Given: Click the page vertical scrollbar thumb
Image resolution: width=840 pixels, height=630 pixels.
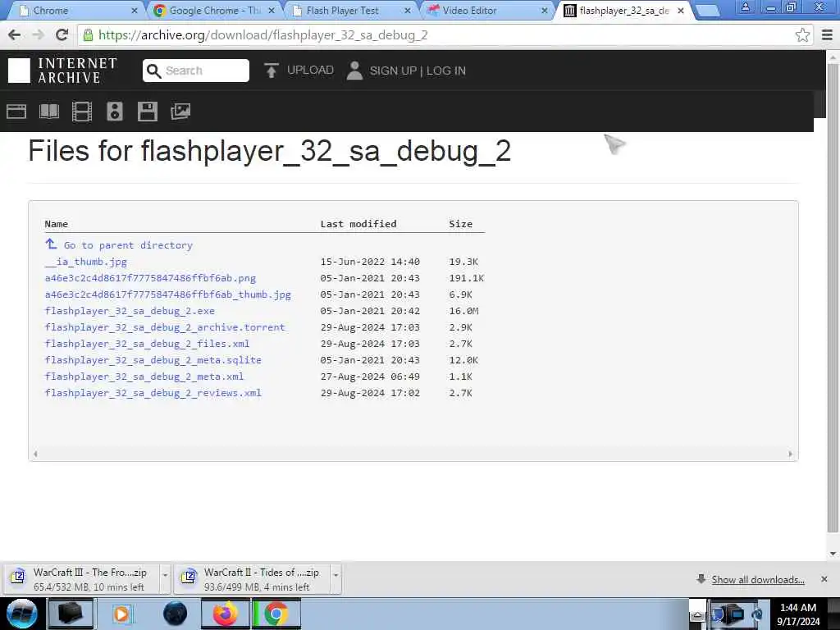Looking at the screenshot, I should (x=833, y=297).
